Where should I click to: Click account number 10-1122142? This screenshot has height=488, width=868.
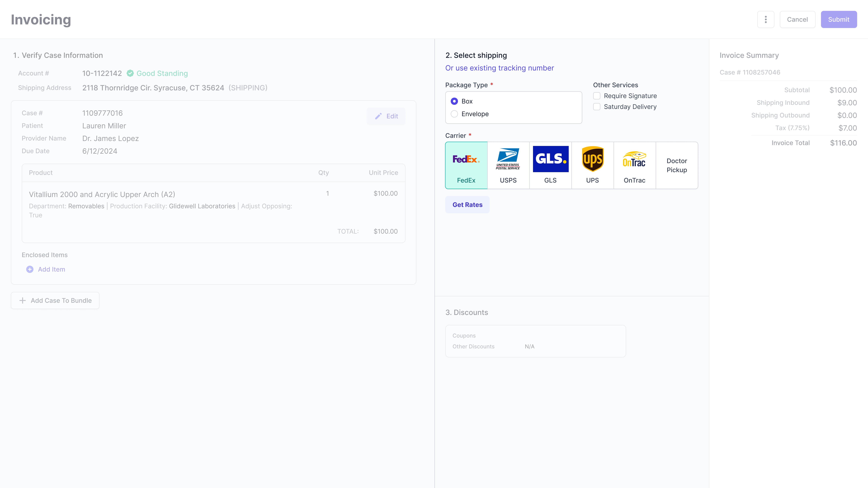pos(102,73)
